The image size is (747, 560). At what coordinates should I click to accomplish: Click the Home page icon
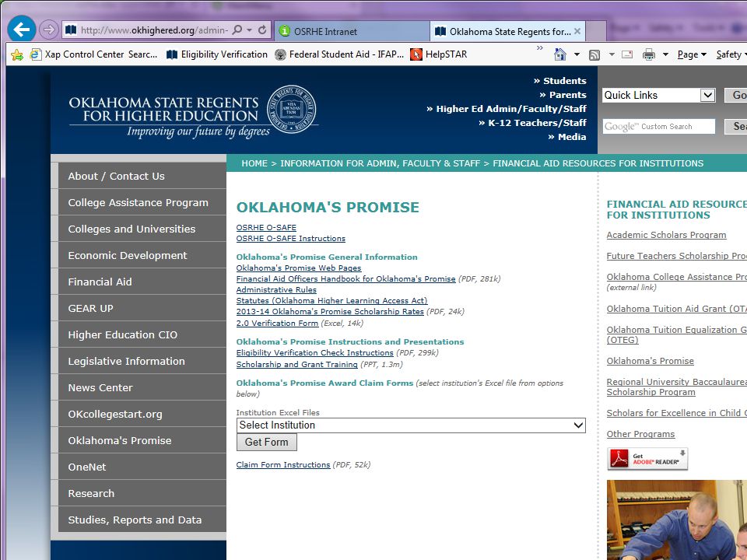(560, 54)
